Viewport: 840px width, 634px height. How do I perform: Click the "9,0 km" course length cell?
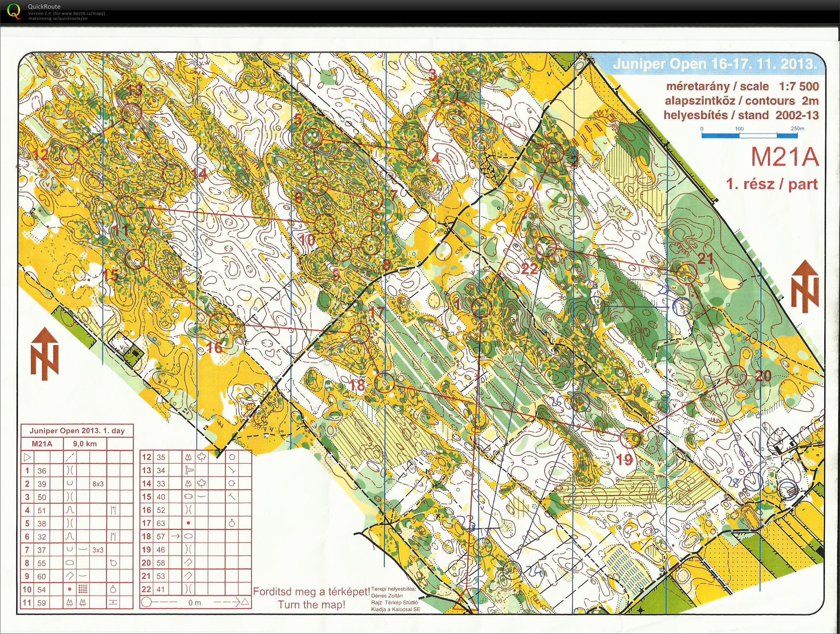pyautogui.click(x=85, y=443)
